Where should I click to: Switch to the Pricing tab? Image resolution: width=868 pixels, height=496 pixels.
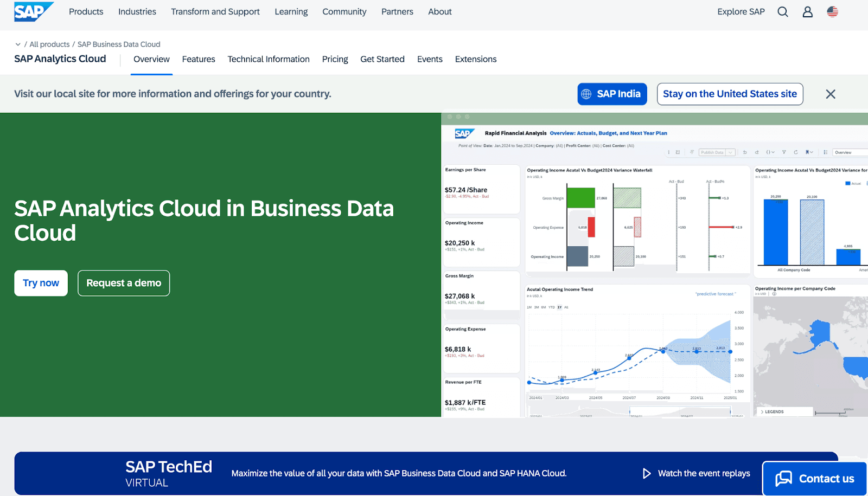[335, 59]
